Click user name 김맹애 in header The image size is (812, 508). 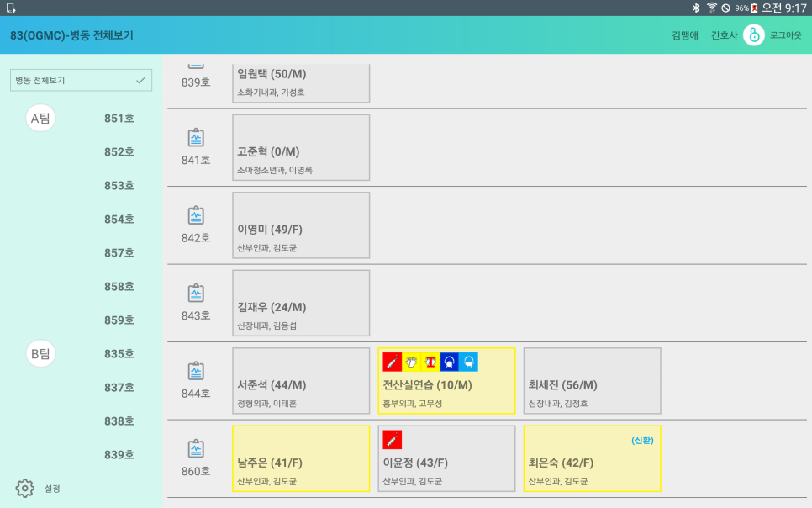pyautogui.click(x=685, y=35)
